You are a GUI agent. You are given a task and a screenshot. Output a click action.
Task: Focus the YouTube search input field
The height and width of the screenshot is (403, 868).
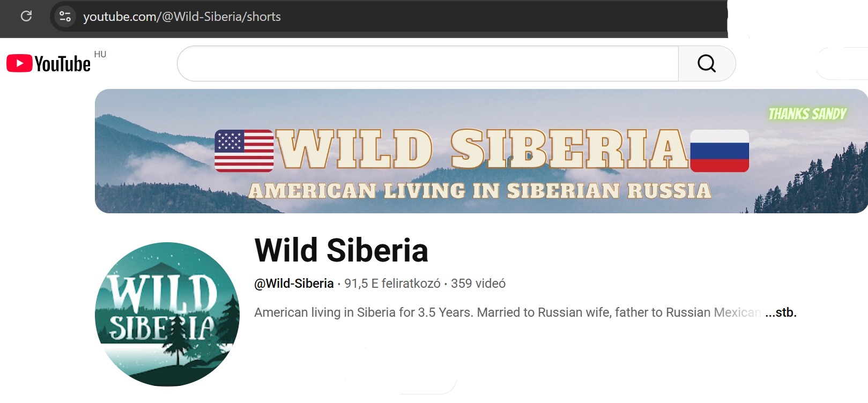(428, 63)
